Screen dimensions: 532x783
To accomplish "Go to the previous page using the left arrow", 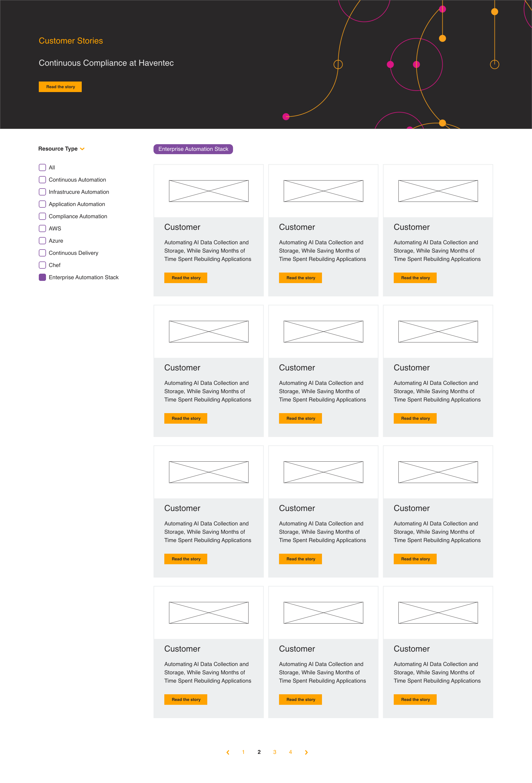I will tap(228, 752).
